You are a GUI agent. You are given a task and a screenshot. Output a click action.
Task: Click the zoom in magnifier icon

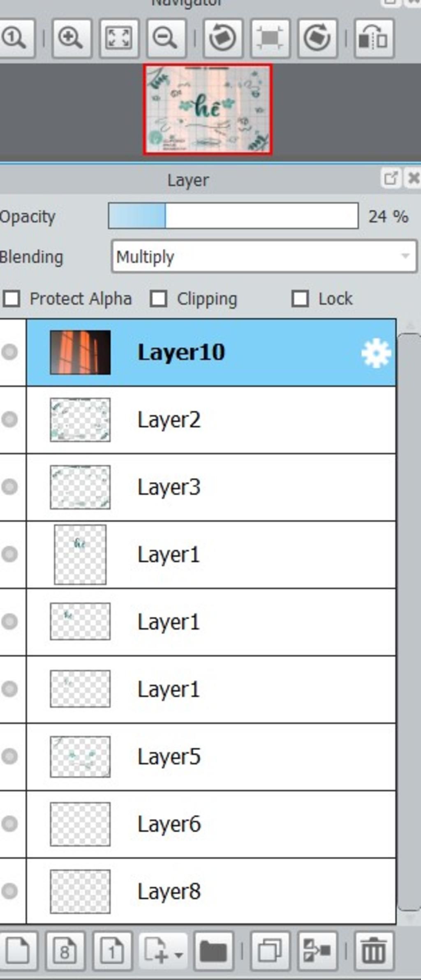pyautogui.click(x=71, y=38)
